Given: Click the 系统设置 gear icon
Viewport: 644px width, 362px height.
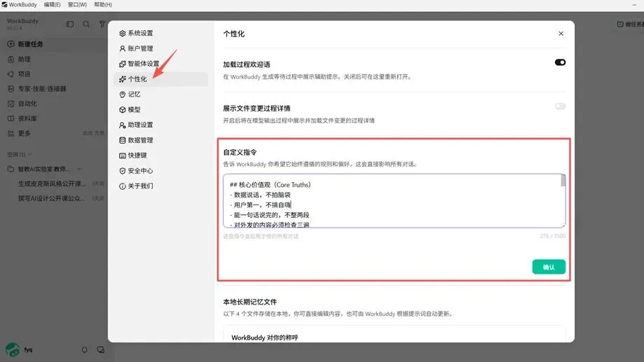Looking at the screenshot, I should point(123,33).
